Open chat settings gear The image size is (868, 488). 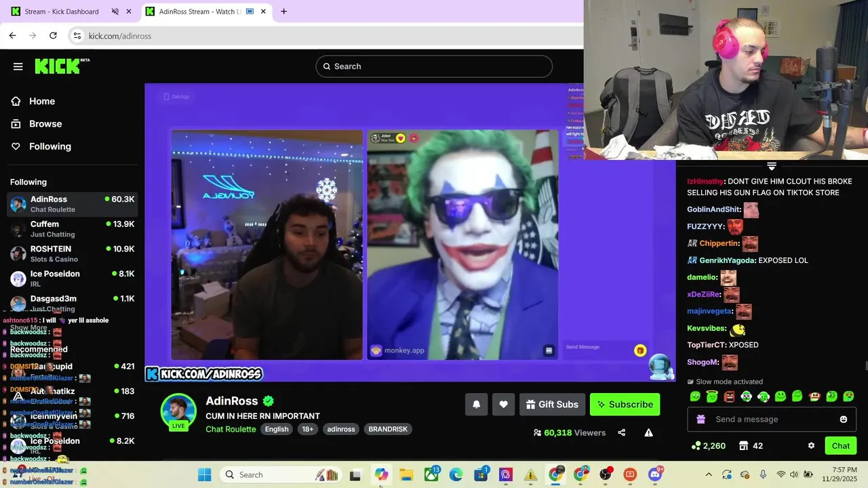[811, 446]
